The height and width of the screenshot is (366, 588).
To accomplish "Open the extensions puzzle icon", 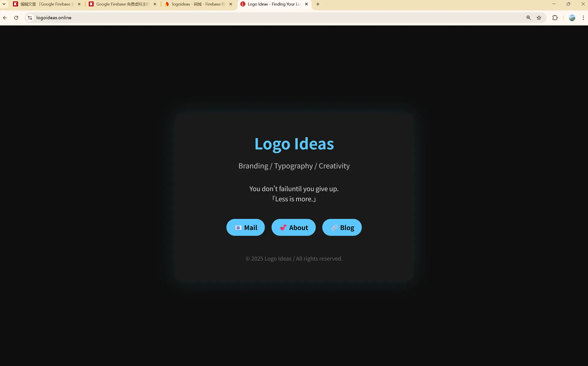I will coord(555,18).
